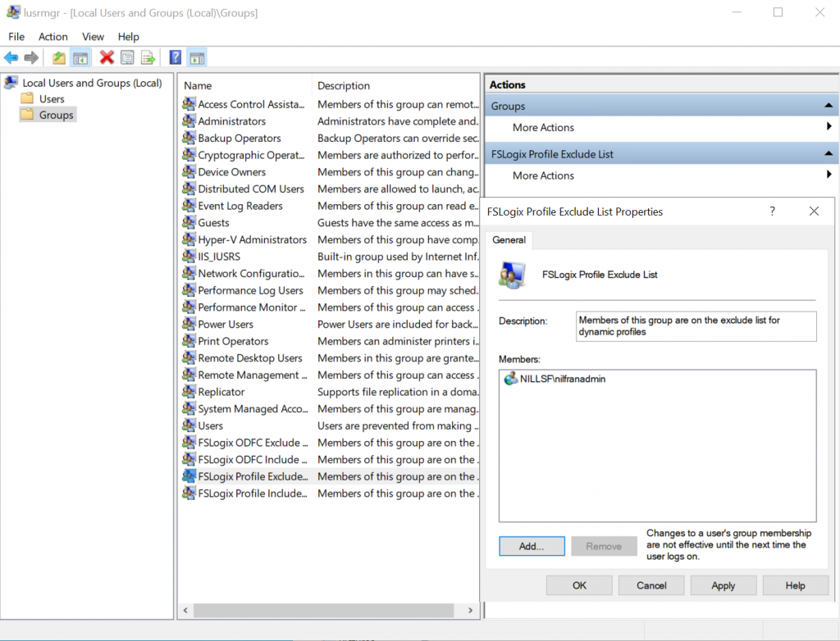Click the horizontal scrollbar thumb in groups list
The width and height of the screenshot is (840, 641).
coord(323,611)
